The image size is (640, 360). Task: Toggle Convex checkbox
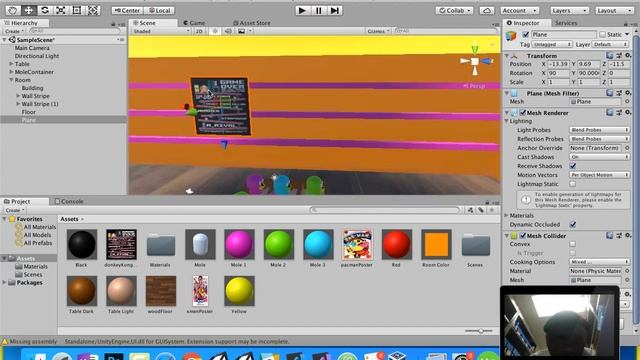[x=573, y=244]
